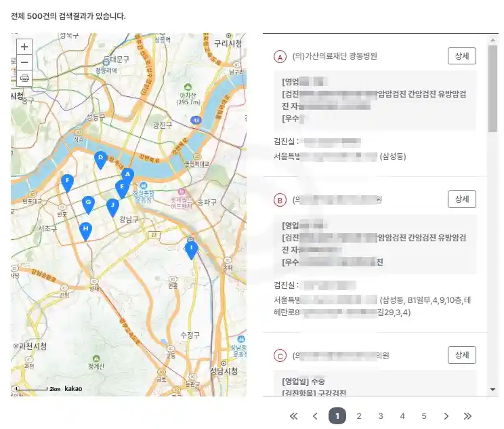Jump to last results page

tap(467, 416)
